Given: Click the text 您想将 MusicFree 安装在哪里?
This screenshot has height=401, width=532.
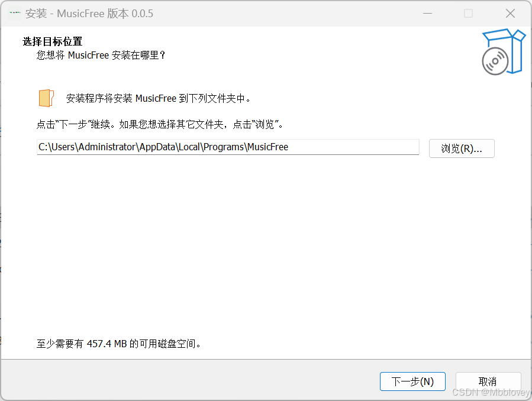Looking at the screenshot, I should (x=101, y=55).
